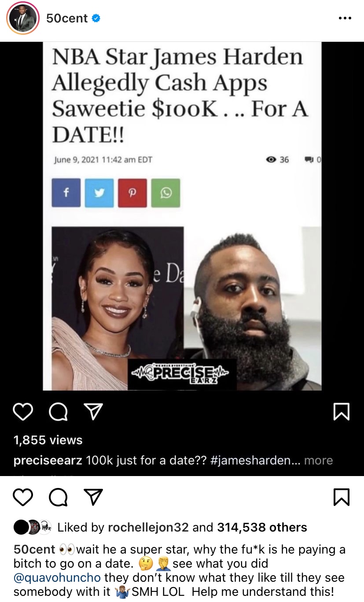Screen dimensions: 364x602
Task: Like the 50cent post with heart icon
Action: pyautogui.click(x=23, y=497)
